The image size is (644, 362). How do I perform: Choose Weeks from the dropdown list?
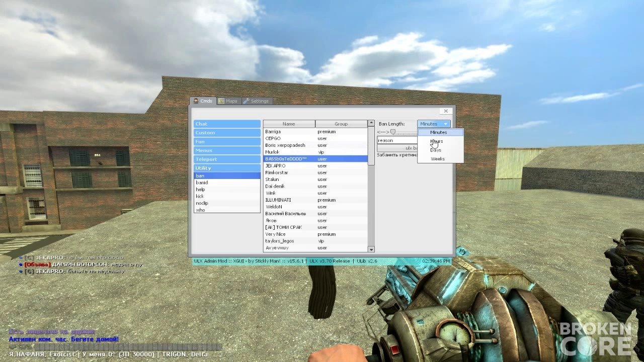[440, 159]
